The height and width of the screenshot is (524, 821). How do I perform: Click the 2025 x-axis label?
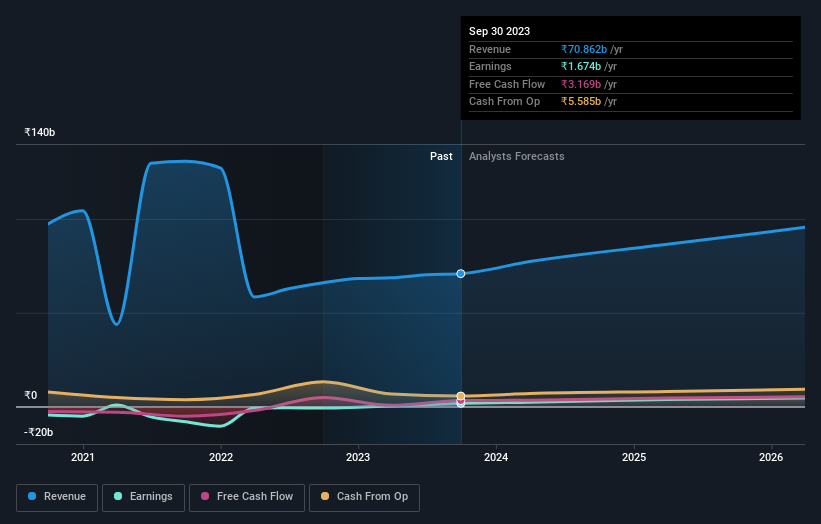click(634, 457)
